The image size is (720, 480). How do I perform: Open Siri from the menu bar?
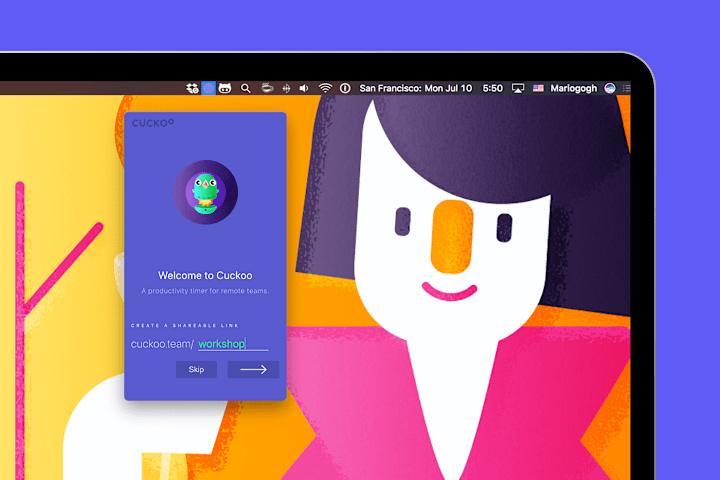click(610, 88)
